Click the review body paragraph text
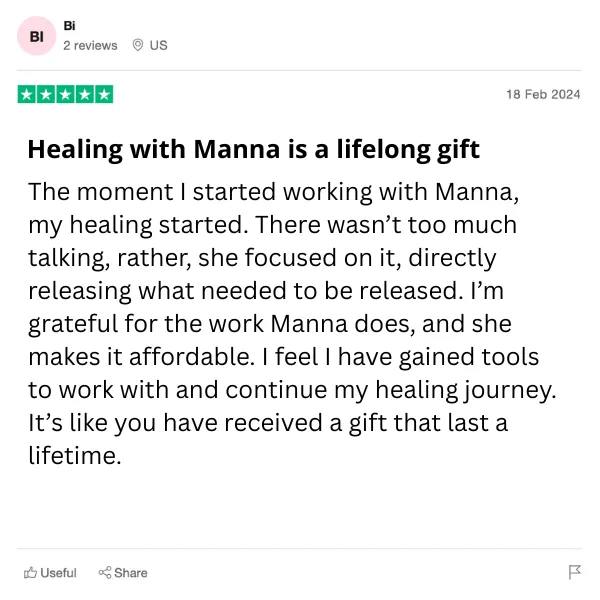600x600 pixels. (292, 323)
